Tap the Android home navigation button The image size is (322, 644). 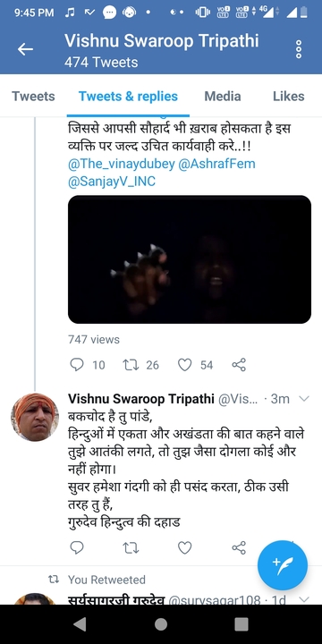tap(161, 624)
